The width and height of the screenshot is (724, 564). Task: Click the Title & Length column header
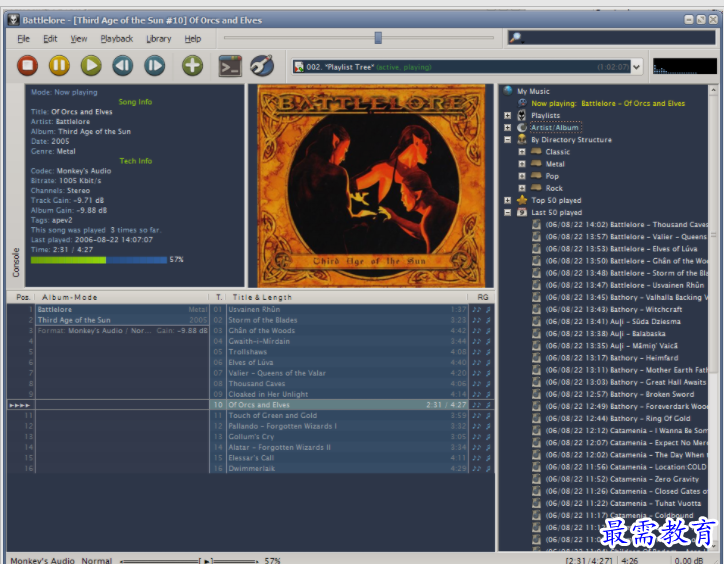click(346, 297)
